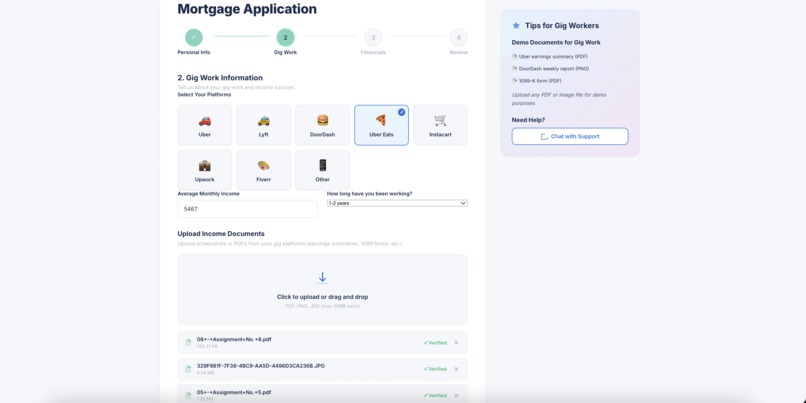Click the Gig Work step 2 circle
Image resolution: width=806 pixels, height=403 pixels.
pos(285,38)
